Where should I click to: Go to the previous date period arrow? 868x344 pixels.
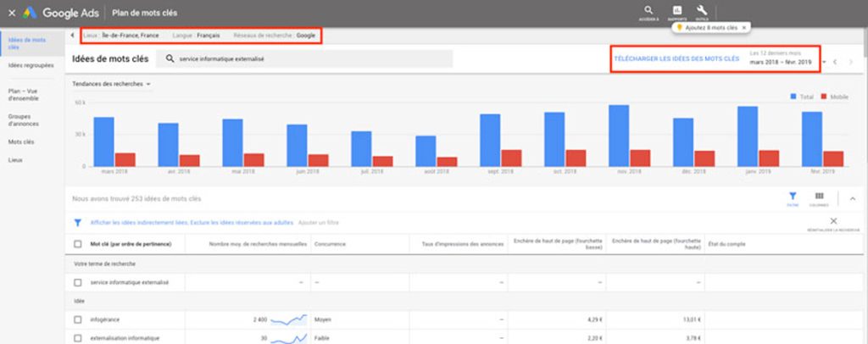835,62
